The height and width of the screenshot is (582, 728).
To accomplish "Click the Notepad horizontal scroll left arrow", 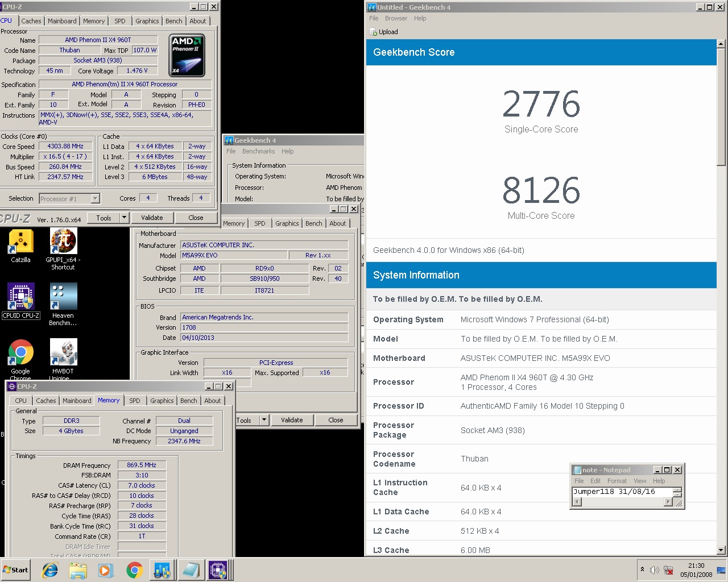I will [x=577, y=502].
